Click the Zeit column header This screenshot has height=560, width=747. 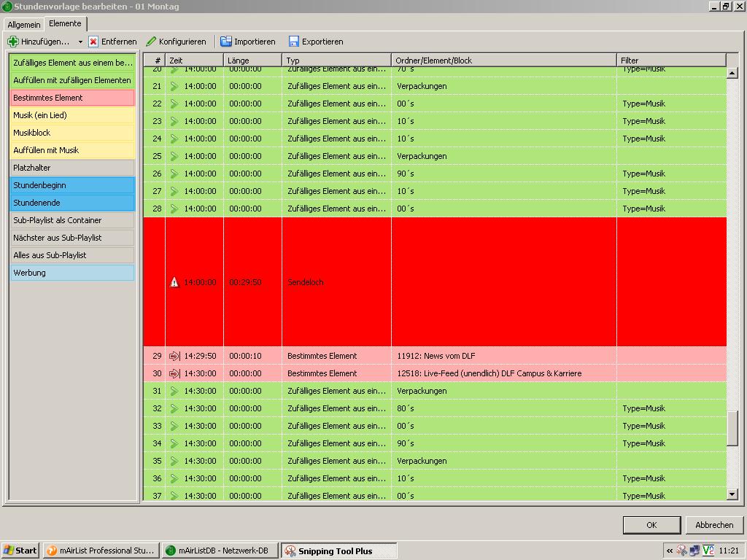click(x=194, y=61)
